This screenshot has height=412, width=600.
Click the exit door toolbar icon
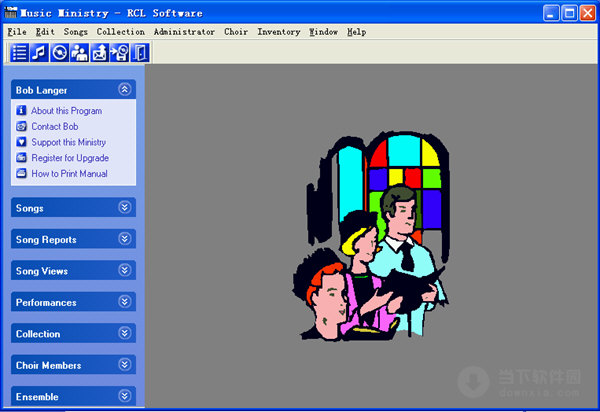tap(140, 52)
